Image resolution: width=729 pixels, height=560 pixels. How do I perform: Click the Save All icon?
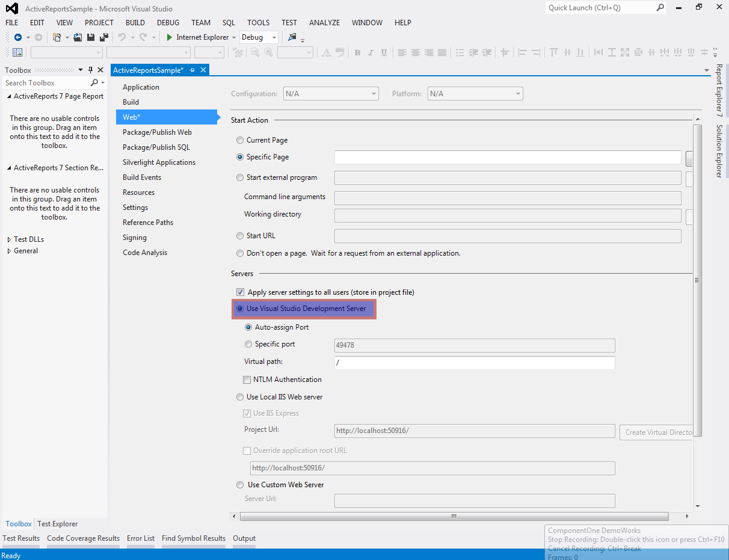click(x=103, y=37)
